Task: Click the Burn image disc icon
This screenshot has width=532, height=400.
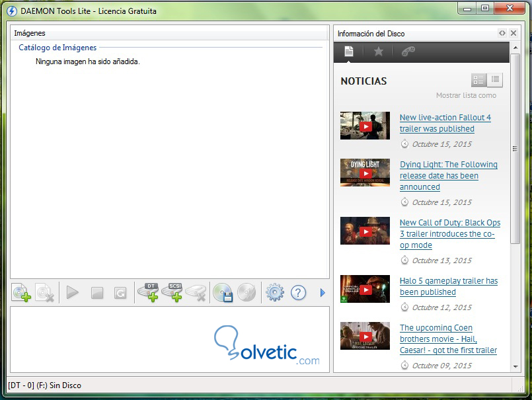Action: [x=247, y=292]
